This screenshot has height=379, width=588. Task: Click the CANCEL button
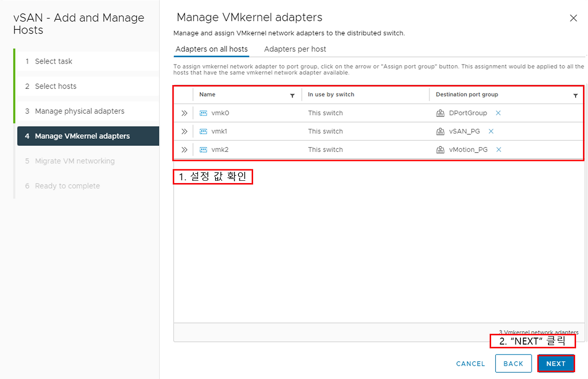[470, 364]
